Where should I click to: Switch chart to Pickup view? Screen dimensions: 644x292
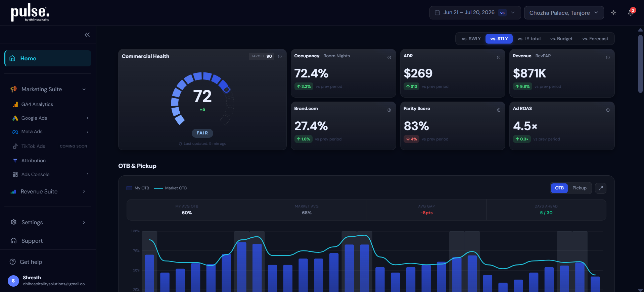click(x=580, y=188)
